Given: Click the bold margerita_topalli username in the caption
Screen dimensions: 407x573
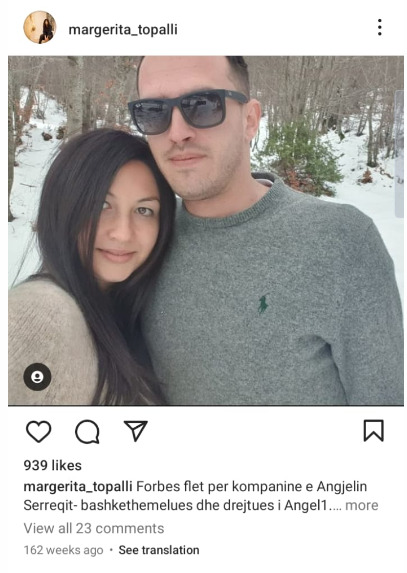Looking at the screenshot, I should pyautogui.click(x=78, y=487).
